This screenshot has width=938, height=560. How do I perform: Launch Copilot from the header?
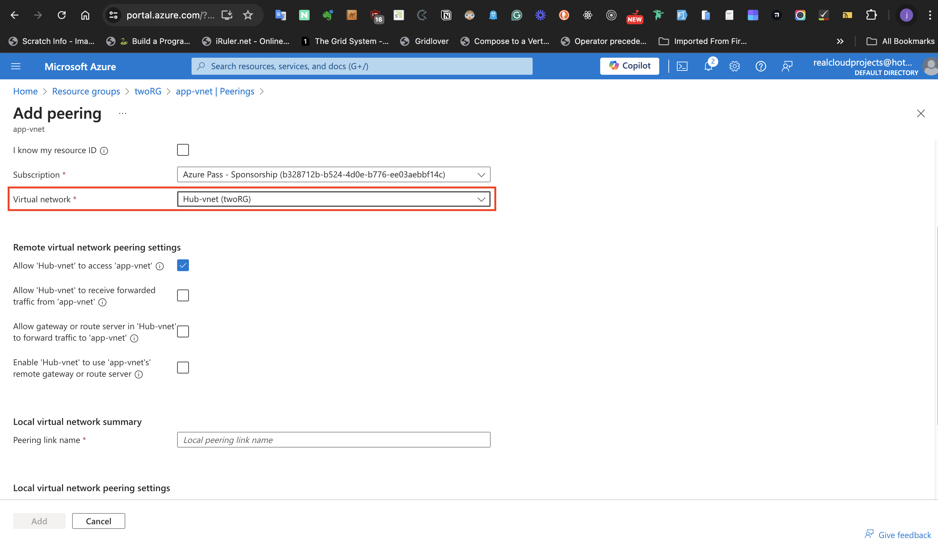629,66
